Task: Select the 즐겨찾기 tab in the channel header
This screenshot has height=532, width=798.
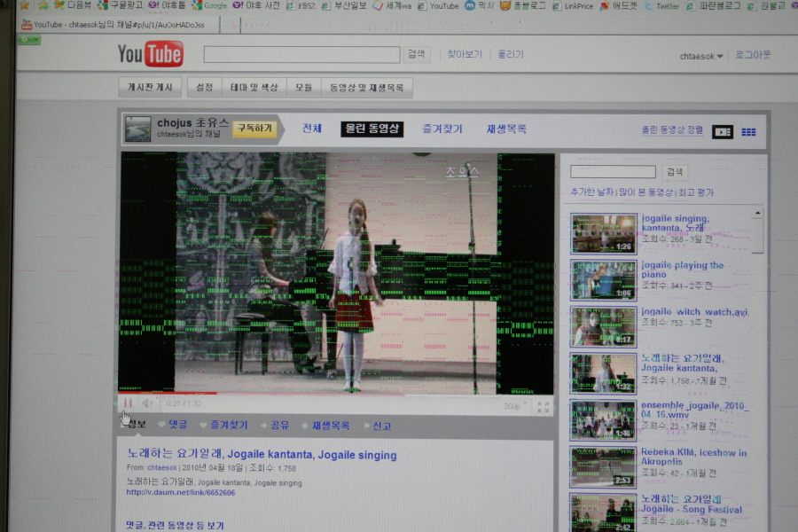Action: click(442, 129)
